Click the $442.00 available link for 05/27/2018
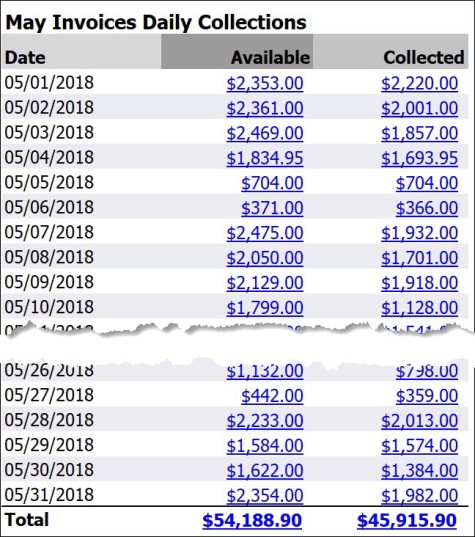475x537 pixels. [272, 396]
